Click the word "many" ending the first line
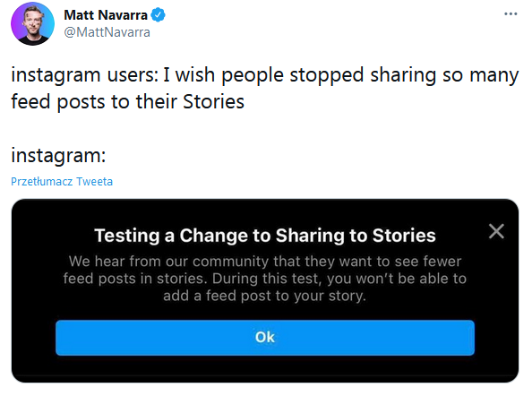This screenshot has height=396, width=532. pyautogui.click(x=494, y=75)
